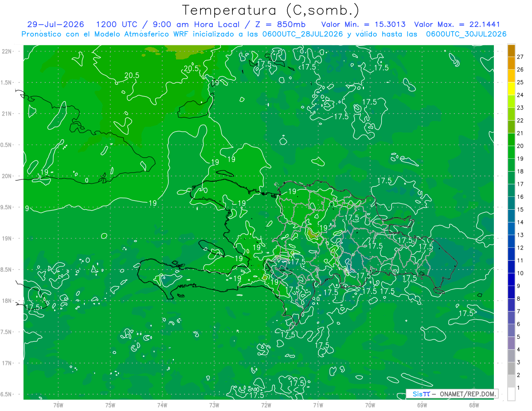Click the ONAMET/REP.DOM. credit label

pos(468,394)
